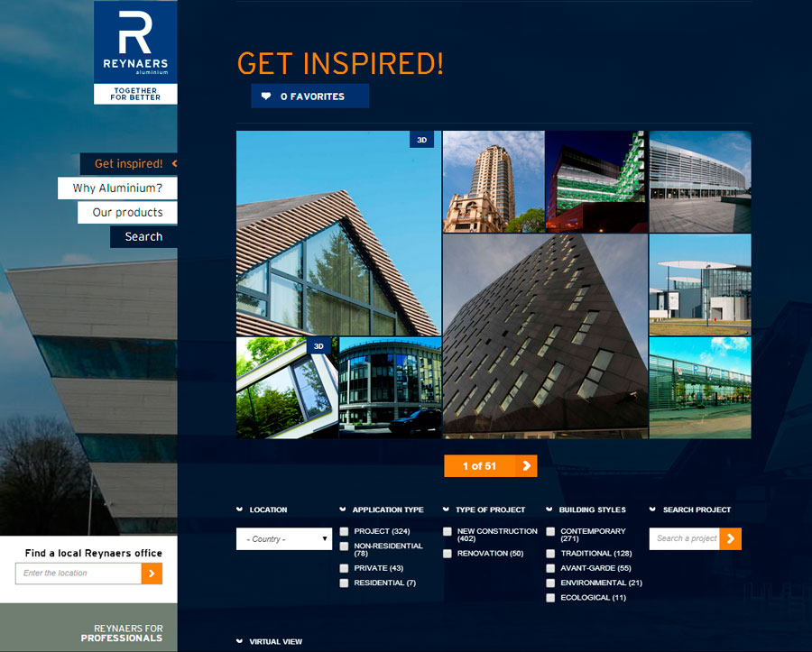Image resolution: width=812 pixels, height=652 pixels.
Task: Open the curved stadium facade thumbnail
Action: pyautogui.click(x=700, y=181)
